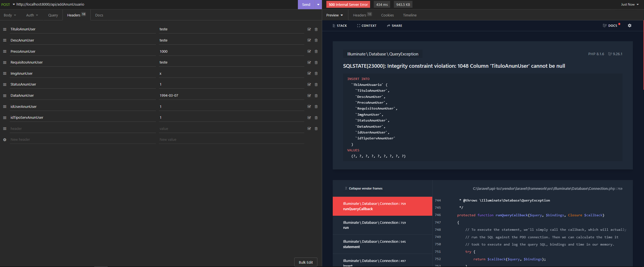
Task: Delete the PrecoAnunUser header row
Action: (x=316, y=51)
